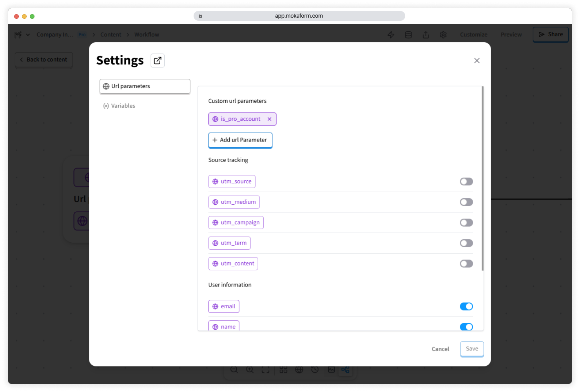Enable the utm_medium toggle
Viewport: 580px width, 392px height.
pos(466,202)
